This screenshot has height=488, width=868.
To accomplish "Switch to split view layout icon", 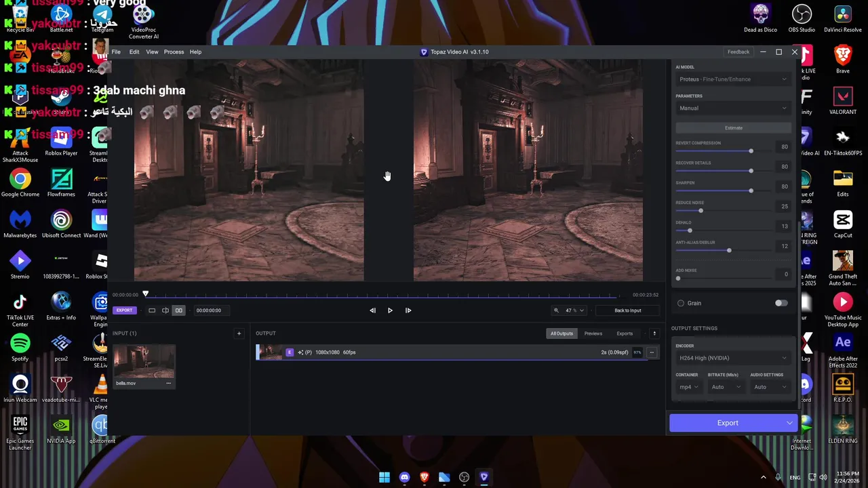I will click(x=165, y=310).
